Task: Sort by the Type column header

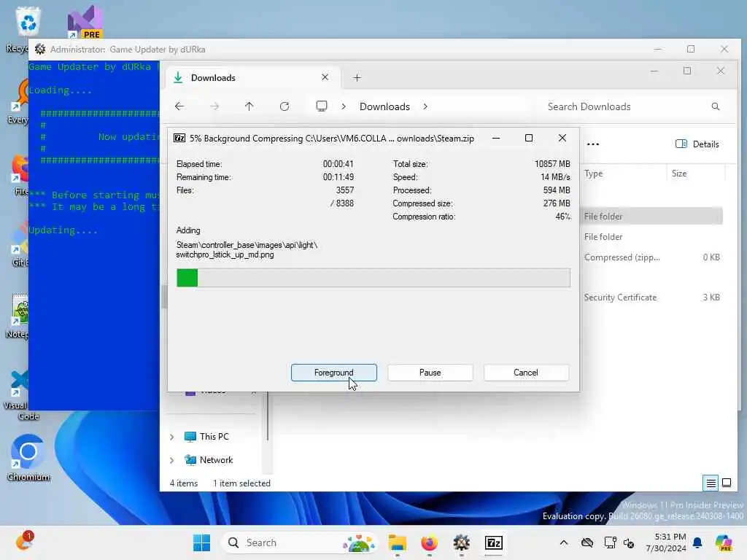Action: pyautogui.click(x=594, y=174)
